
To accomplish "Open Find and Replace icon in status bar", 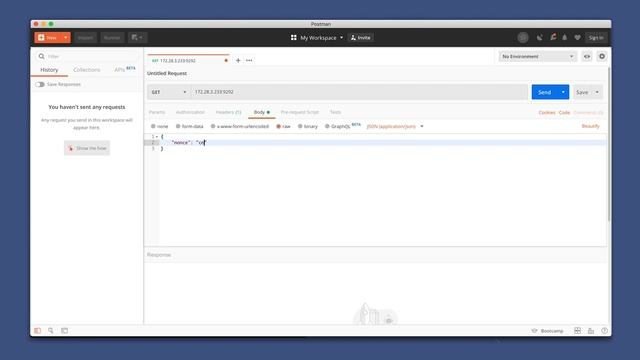I will point(51,331).
